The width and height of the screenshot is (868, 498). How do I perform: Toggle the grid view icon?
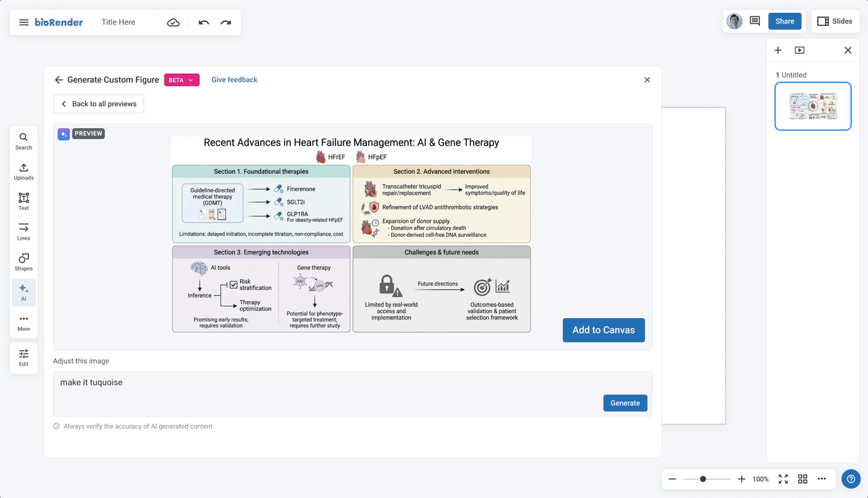click(802, 479)
